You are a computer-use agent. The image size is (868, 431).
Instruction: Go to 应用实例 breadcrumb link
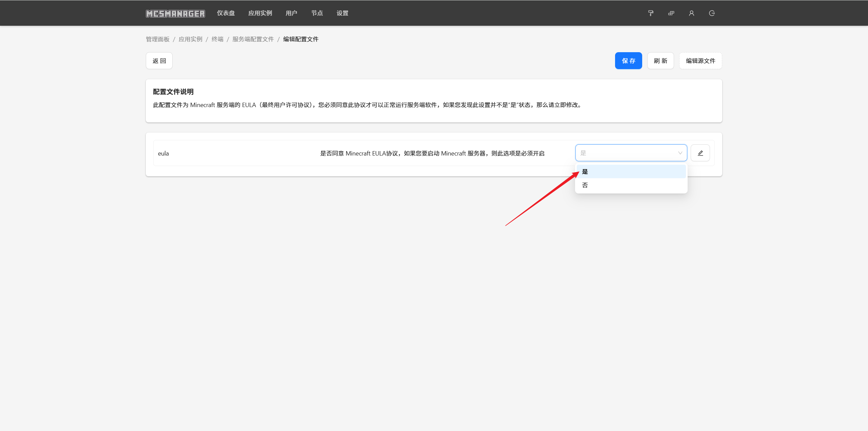click(191, 39)
